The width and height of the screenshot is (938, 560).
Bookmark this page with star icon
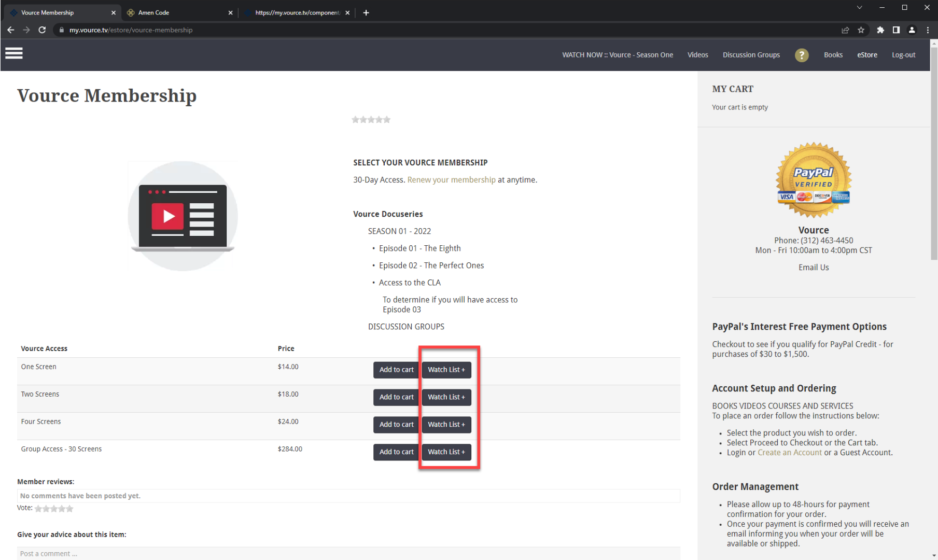tap(861, 30)
